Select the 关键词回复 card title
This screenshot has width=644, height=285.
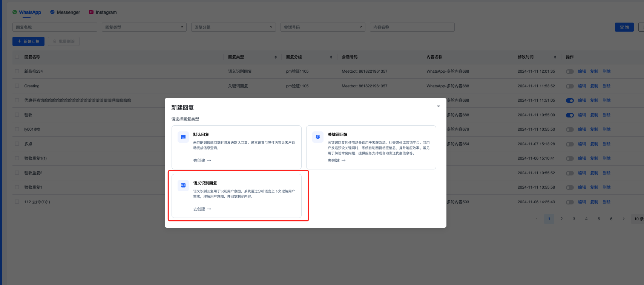point(337,135)
